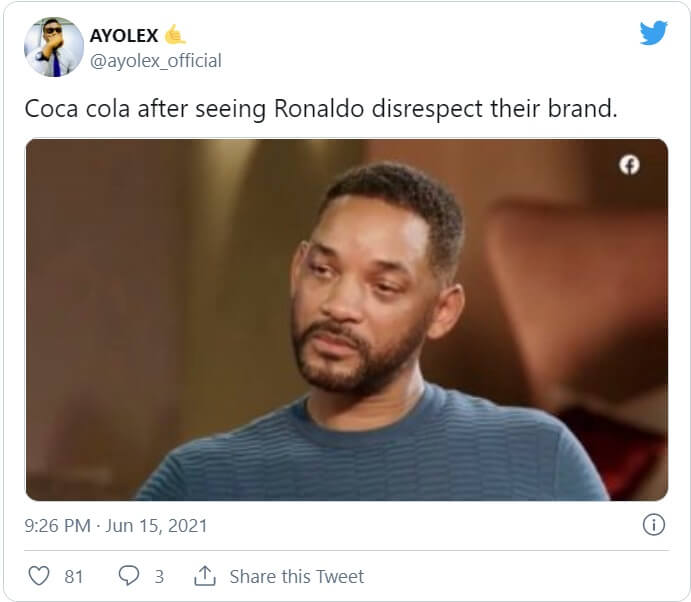Viewport: 691px width, 602px height.
Task: Open the tweet's embedded meme image
Action: click(346, 319)
